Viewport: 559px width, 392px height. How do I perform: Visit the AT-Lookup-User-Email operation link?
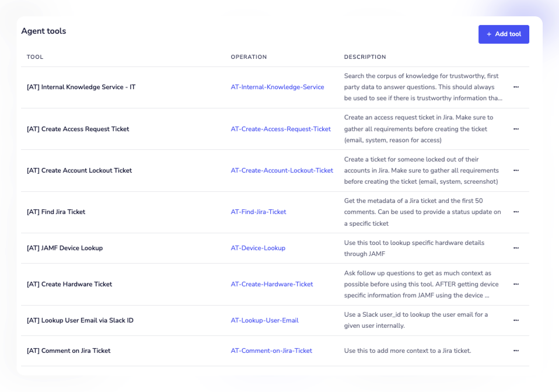[x=264, y=320]
